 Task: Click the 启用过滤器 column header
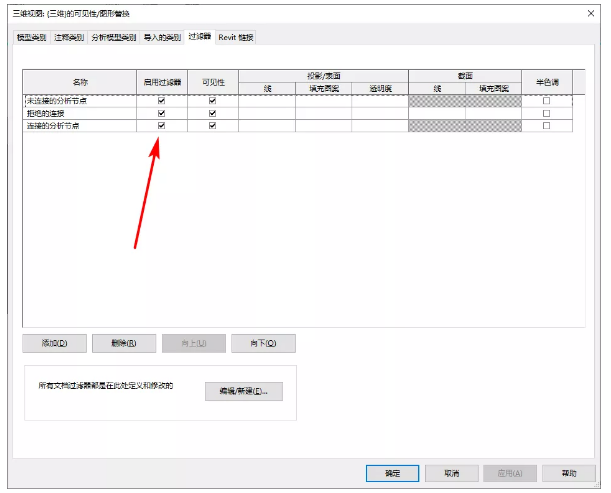(162, 82)
